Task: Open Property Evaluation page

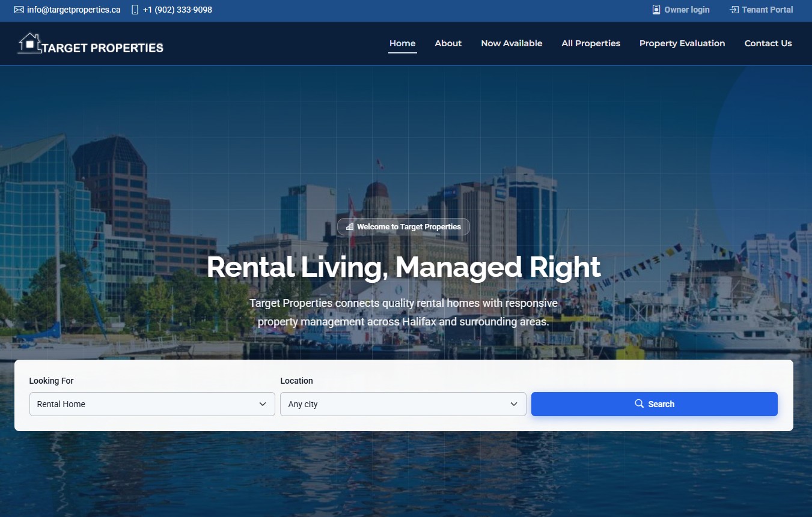Action: pyautogui.click(x=682, y=43)
